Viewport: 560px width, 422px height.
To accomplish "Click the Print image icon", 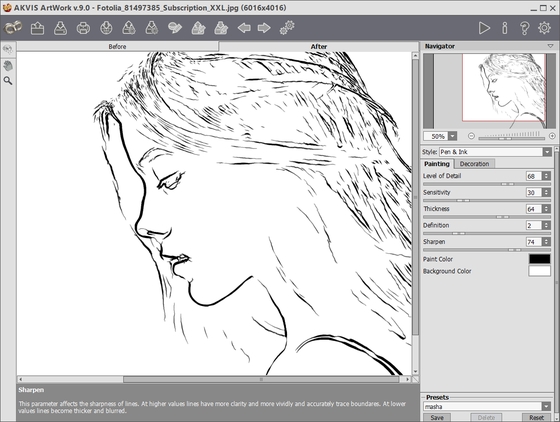I will point(83,28).
